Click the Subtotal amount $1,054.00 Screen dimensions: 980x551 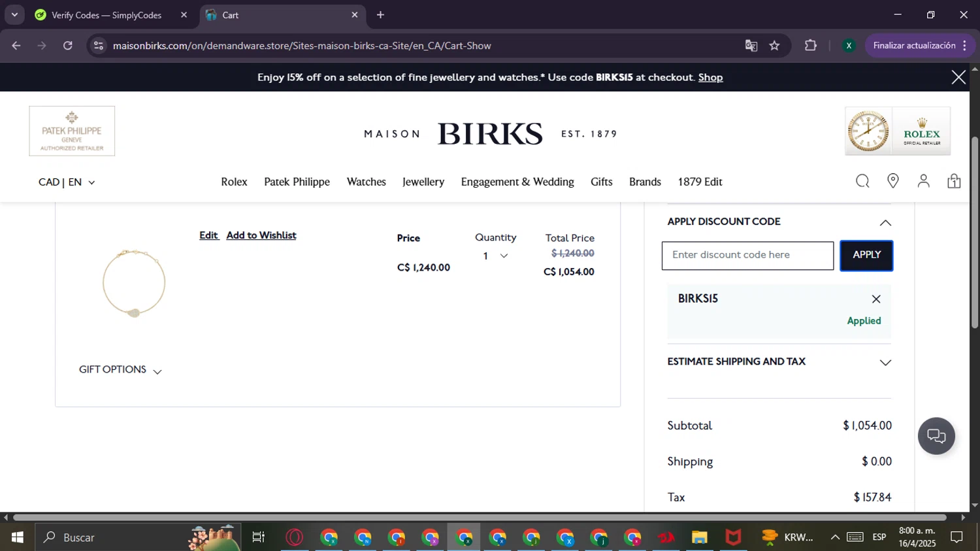pos(867,426)
